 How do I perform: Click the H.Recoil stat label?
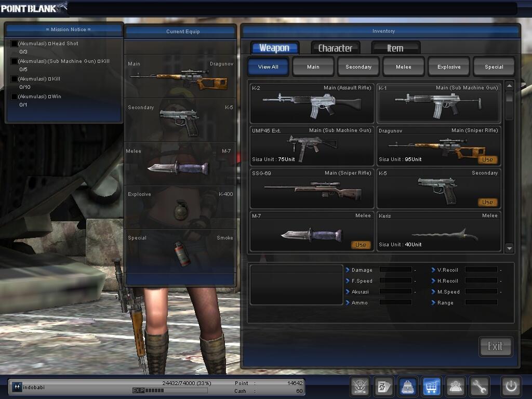pos(447,281)
